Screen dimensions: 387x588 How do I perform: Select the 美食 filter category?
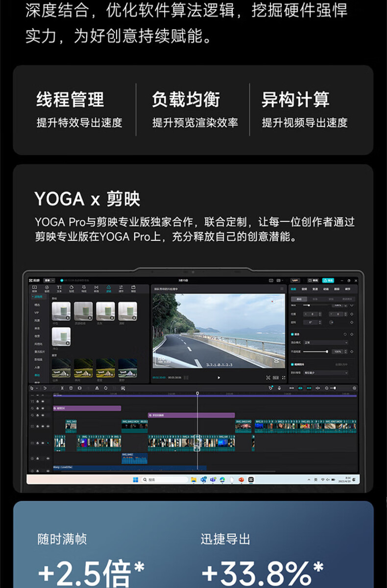click(37, 328)
